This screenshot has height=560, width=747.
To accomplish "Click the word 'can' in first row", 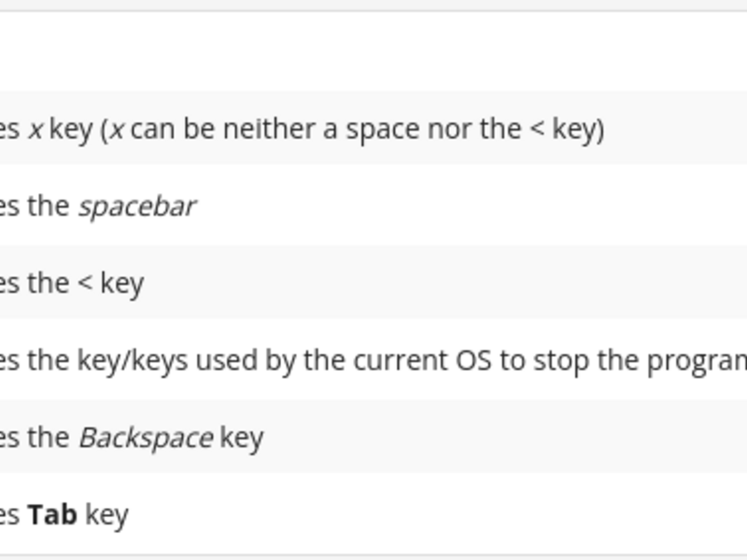I will coord(153,130).
